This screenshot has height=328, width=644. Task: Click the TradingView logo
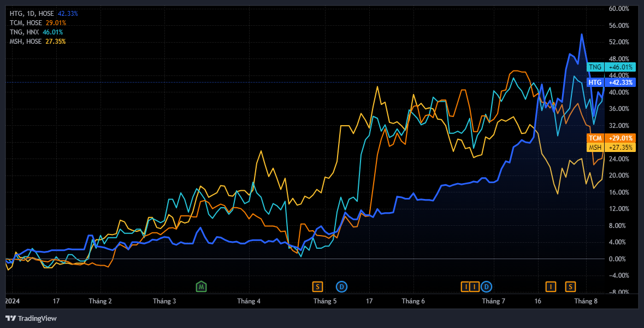[31, 318]
